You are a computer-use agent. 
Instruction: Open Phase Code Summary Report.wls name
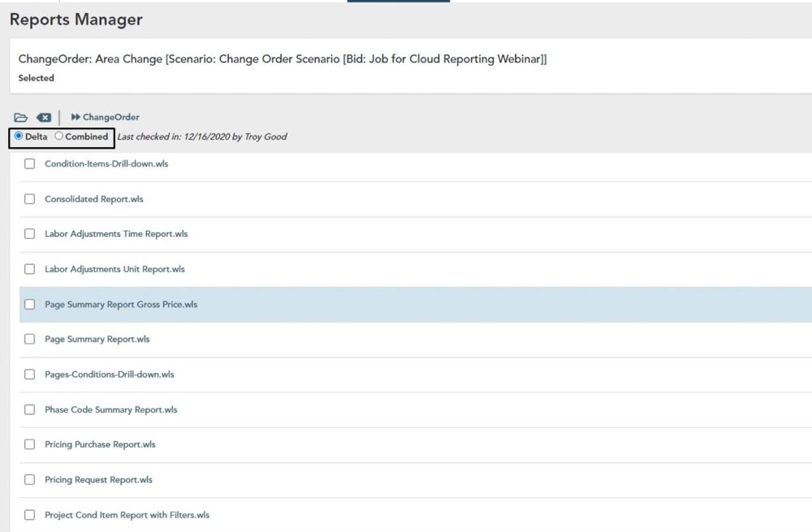coord(110,409)
